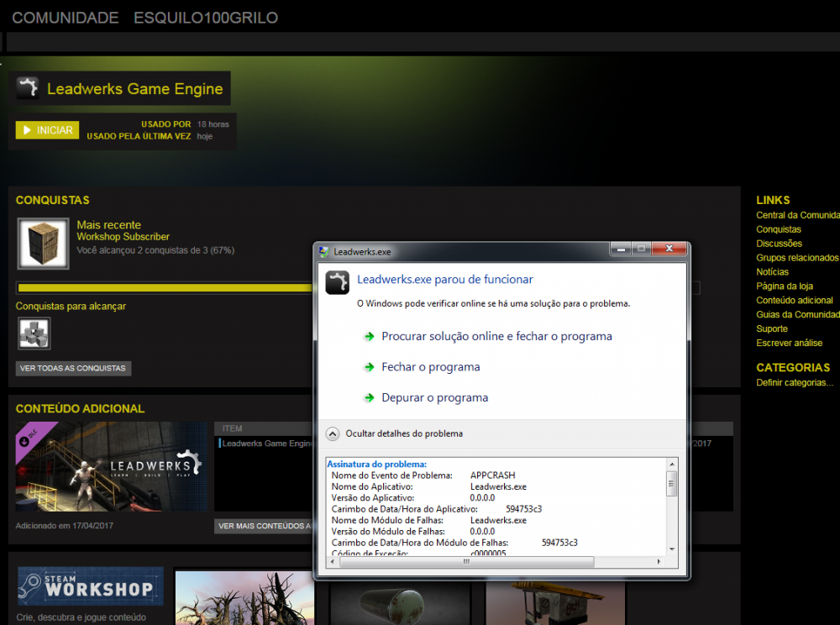This screenshot has height=625, width=840.
Task: Click the achievements progress bar
Action: click(358, 287)
